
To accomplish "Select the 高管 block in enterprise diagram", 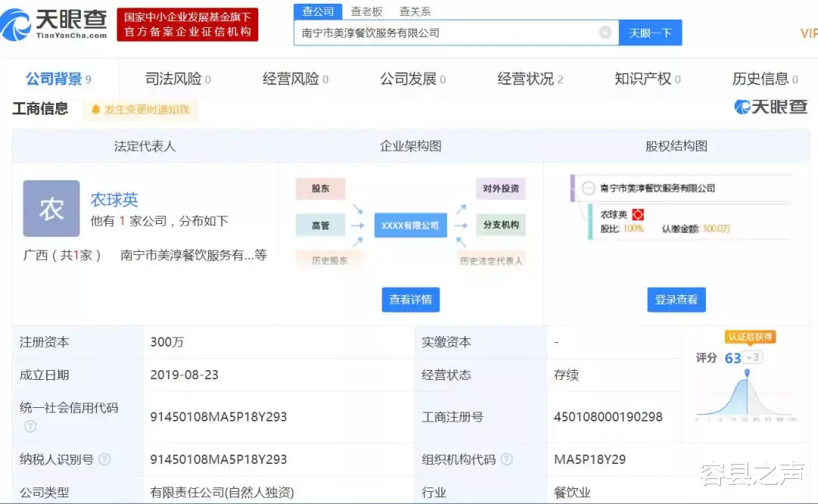I will coord(320,225).
